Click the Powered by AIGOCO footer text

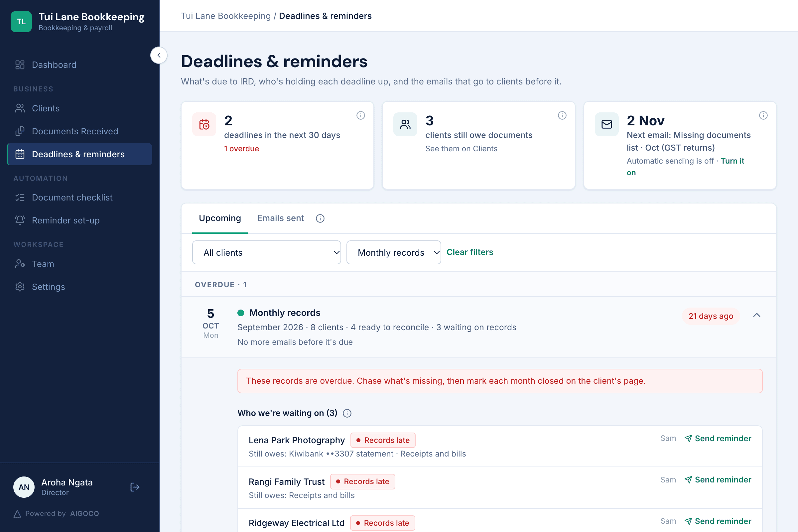pos(56,514)
